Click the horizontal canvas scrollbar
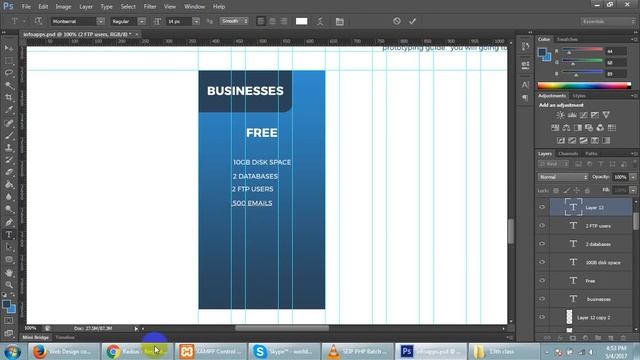This screenshot has height=360, width=640. 282,328
